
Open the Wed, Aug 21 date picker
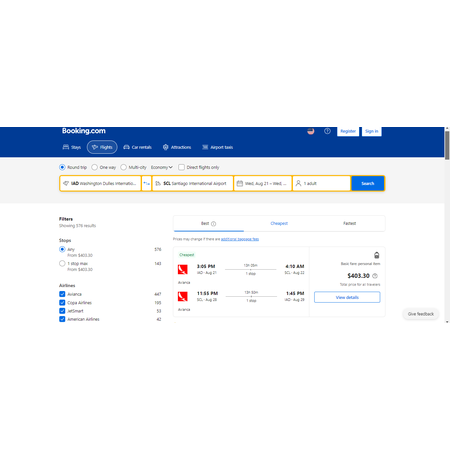(263, 183)
